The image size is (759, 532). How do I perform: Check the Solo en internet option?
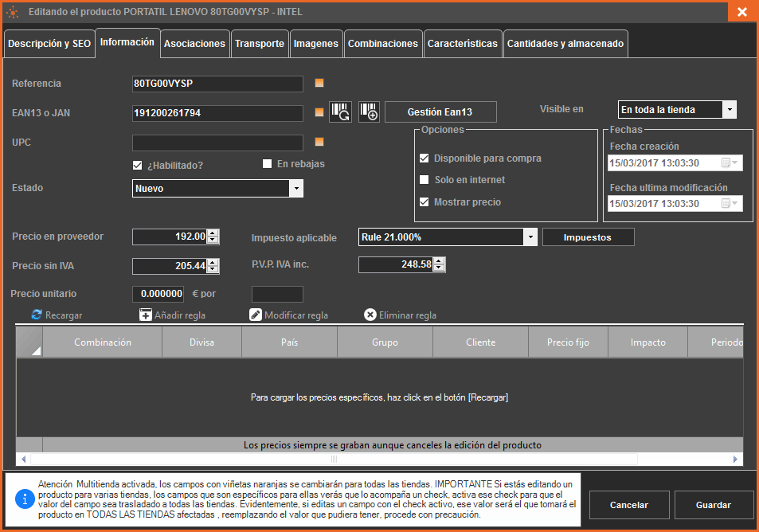(424, 180)
